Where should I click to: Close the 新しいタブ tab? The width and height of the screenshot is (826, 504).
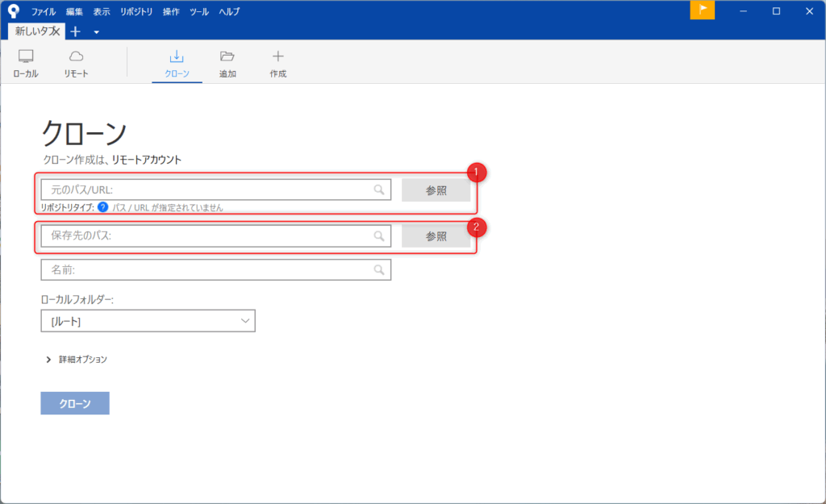coord(56,31)
